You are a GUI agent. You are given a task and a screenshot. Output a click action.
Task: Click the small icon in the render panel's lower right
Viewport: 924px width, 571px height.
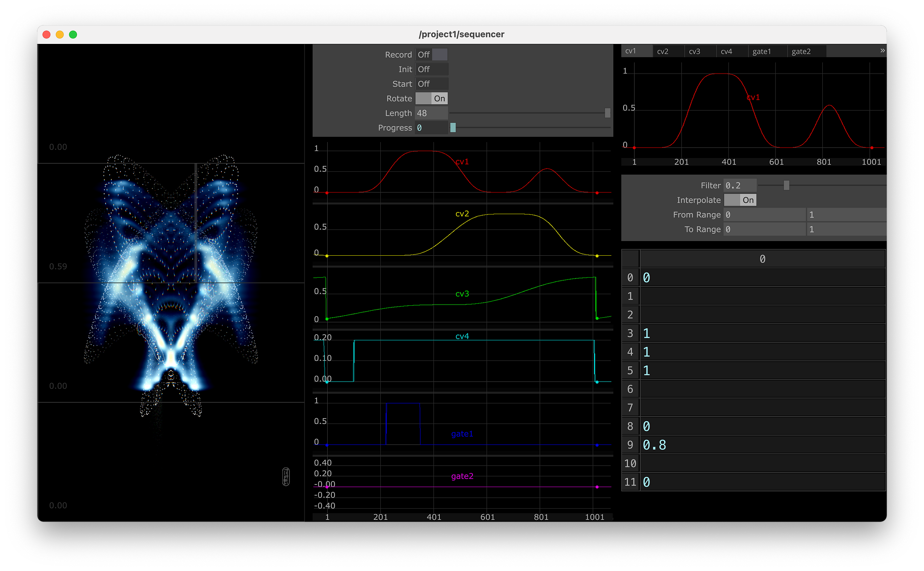(x=286, y=477)
